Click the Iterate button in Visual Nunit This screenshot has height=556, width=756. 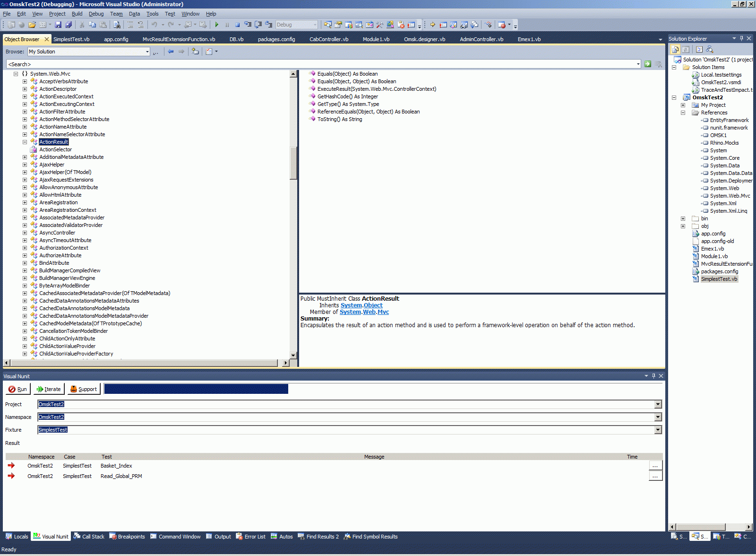point(49,389)
